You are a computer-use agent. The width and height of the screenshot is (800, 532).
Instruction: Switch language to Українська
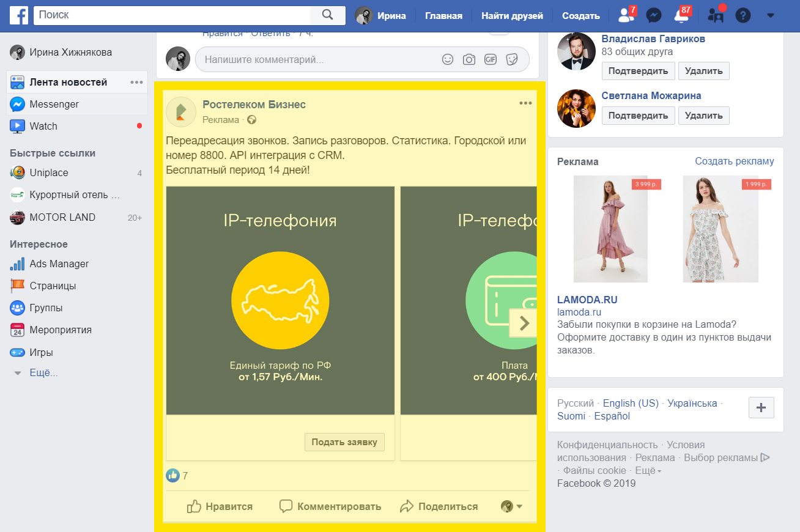(692, 404)
